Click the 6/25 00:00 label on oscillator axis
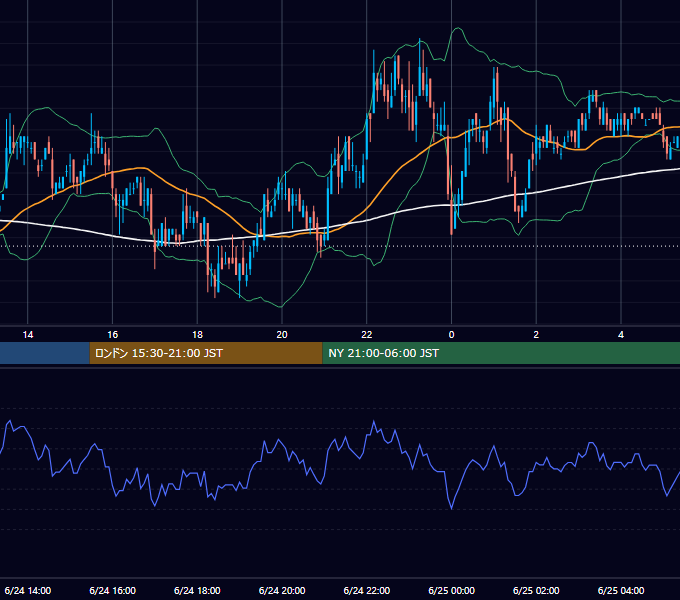The height and width of the screenshot is (600, 680). [x=451, y=590]
